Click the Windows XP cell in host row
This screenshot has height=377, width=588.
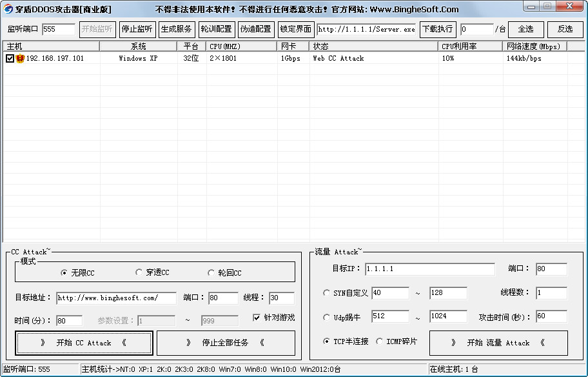point(138,58)
